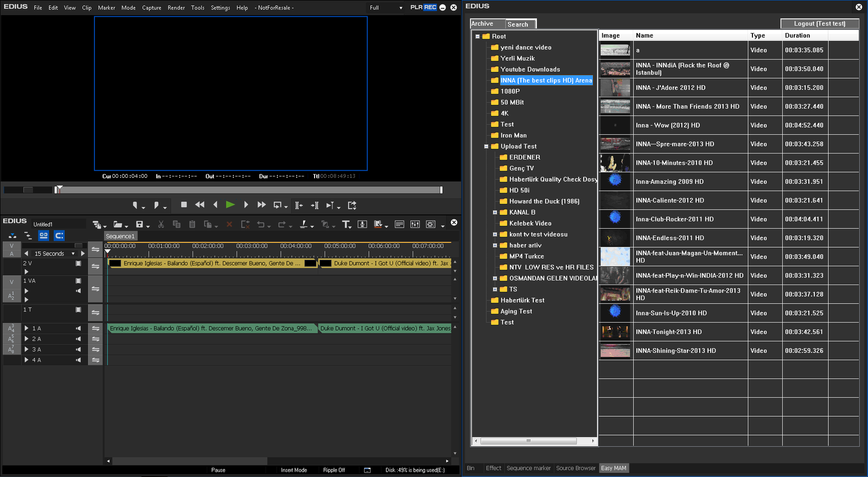Expand track 2 V disclosure triangle

26,272
